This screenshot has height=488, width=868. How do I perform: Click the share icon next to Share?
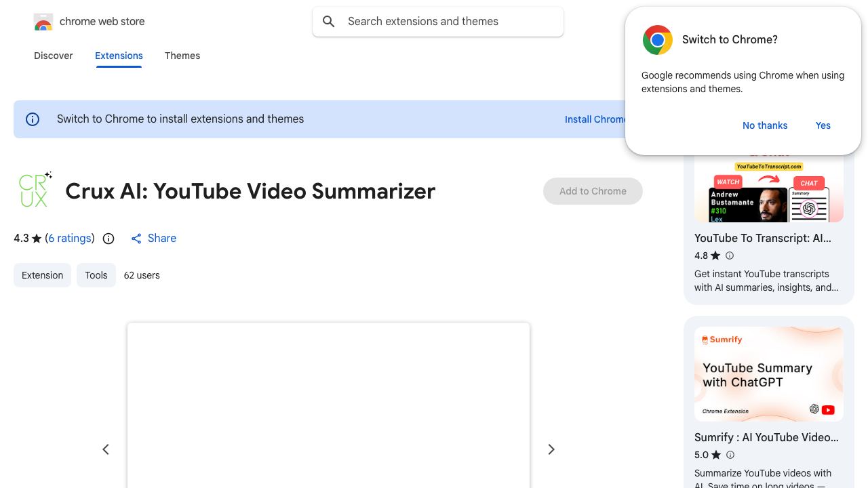tap(136, 239)
